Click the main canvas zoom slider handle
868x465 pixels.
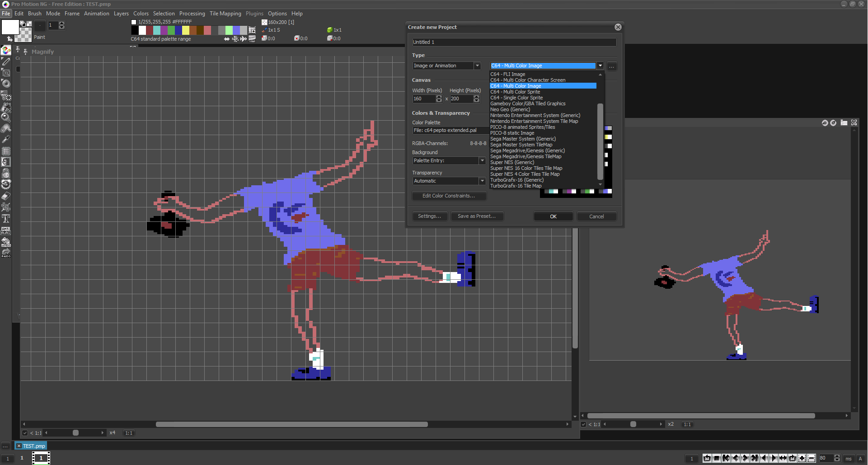pos(75,433)
